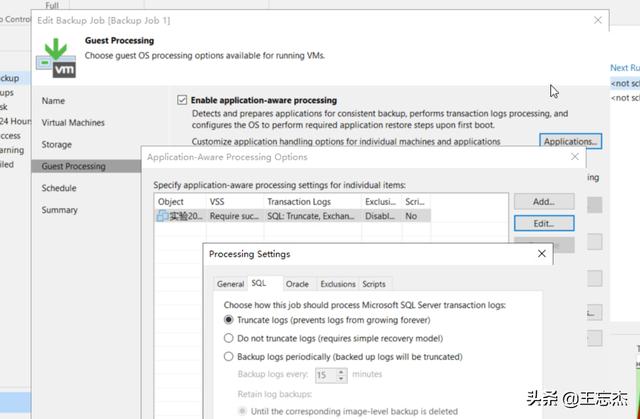Click the Exclusi... column header
The image size is (640, 419).
pos(381,202)
